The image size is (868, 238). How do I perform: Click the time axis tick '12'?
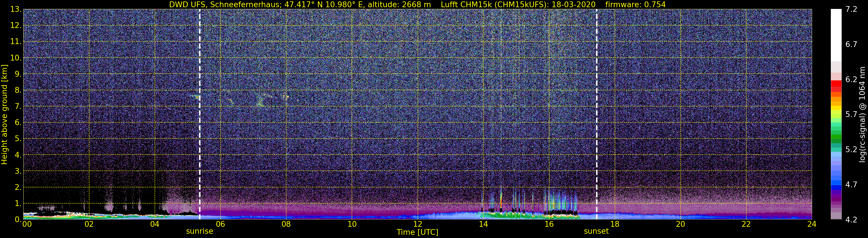tap(417, 224)
